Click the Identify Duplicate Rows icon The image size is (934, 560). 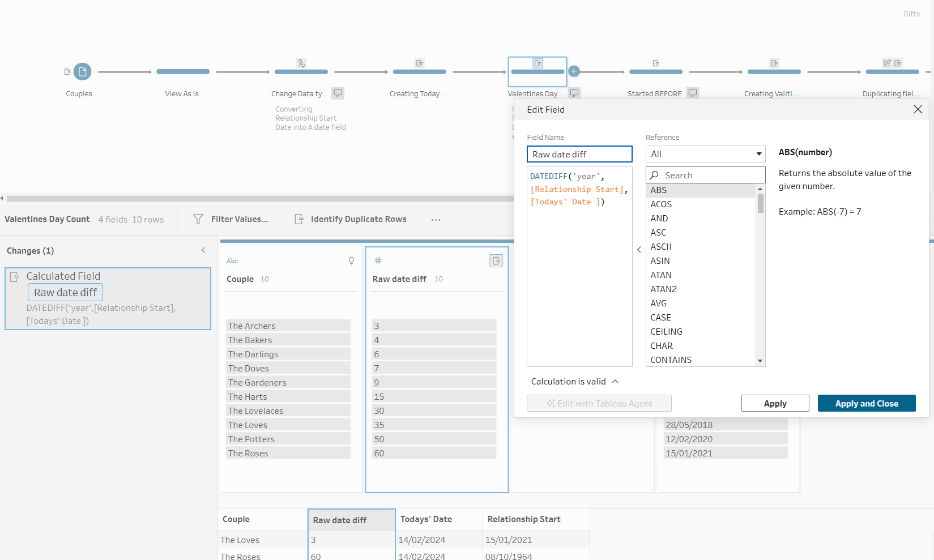(299, 219)
